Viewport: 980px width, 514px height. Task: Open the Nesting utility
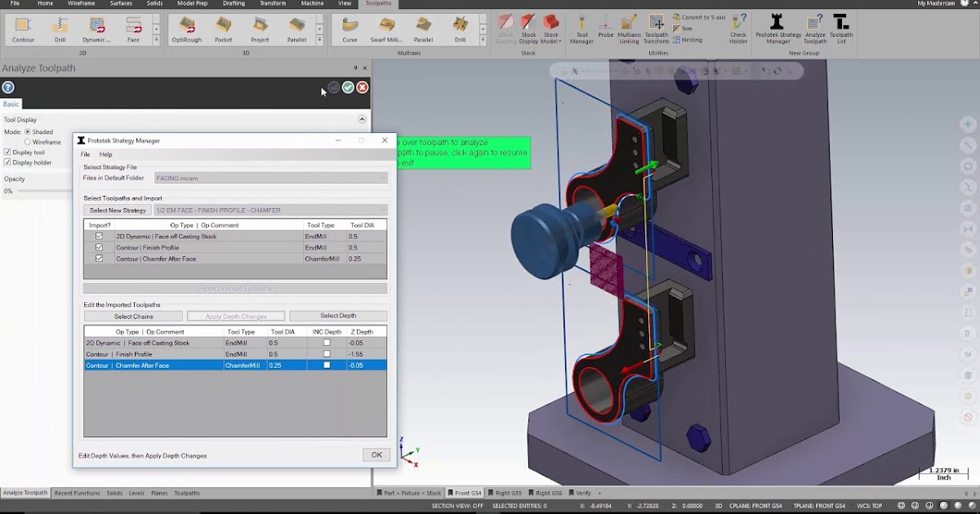(x=687, y=39)
